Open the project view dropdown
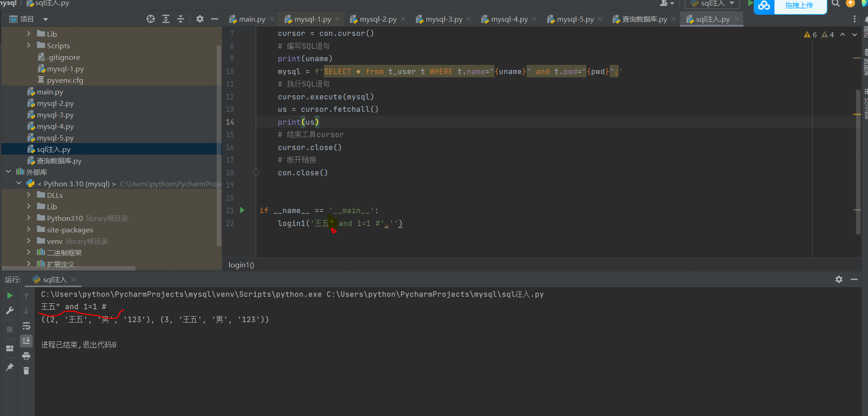The height and width of the screenshot is (416, 868). (45, 19)
